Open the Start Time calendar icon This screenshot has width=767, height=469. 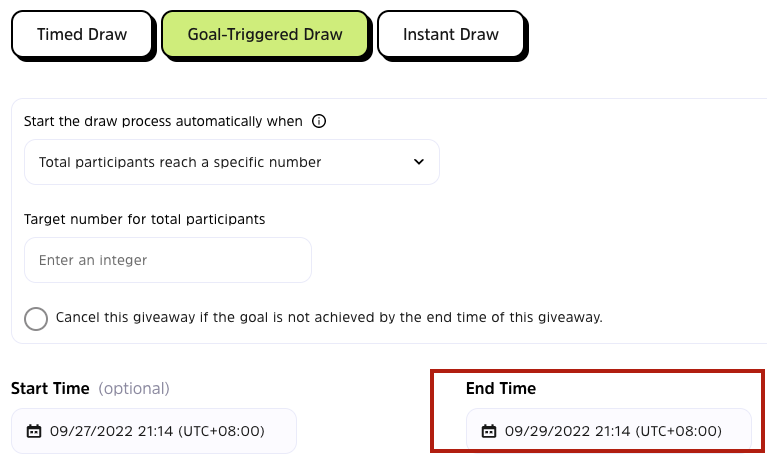(x=34, y=432)
